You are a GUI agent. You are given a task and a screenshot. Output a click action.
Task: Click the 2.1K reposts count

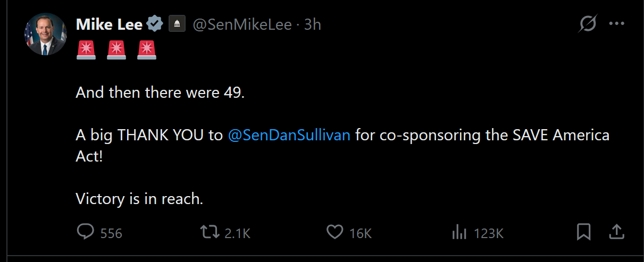[237, 233]
